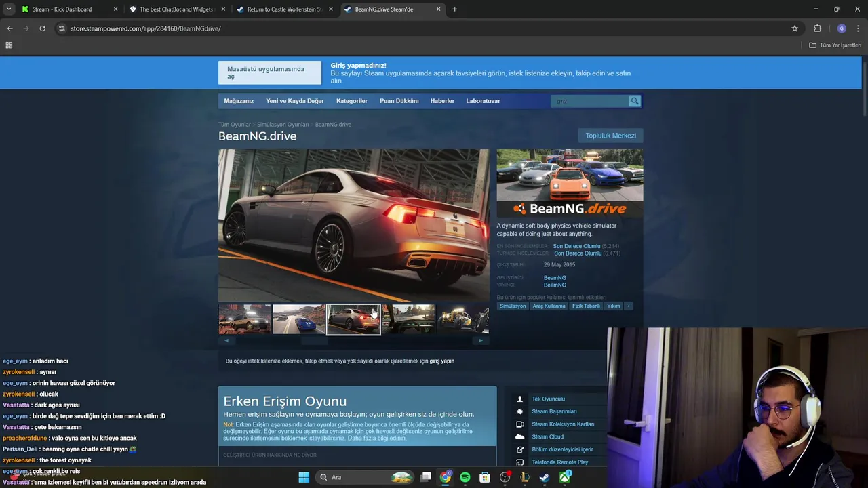Click the giriş yapın login link

442,361
